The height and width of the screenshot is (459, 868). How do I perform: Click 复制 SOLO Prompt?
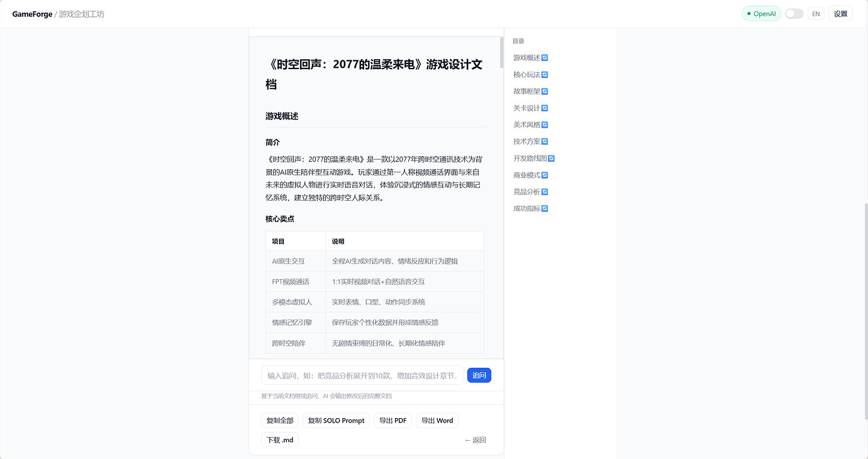336,421
